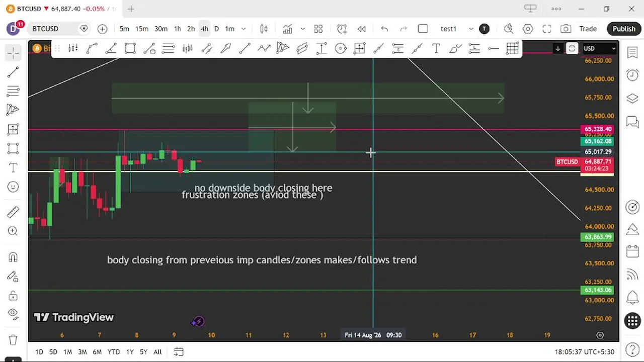Select the rectangle tool in favorites toolbar
The image size is (644, 362).
click(130, 48)
